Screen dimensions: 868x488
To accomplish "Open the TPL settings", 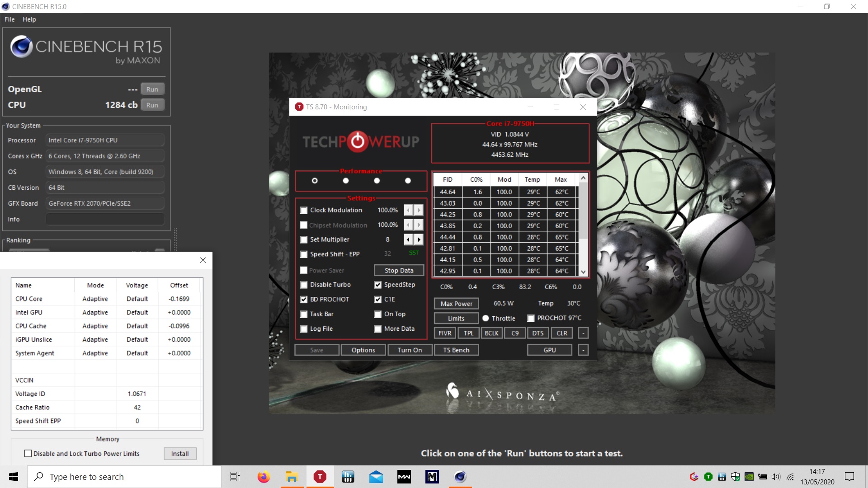I will (x=468, y=333).
